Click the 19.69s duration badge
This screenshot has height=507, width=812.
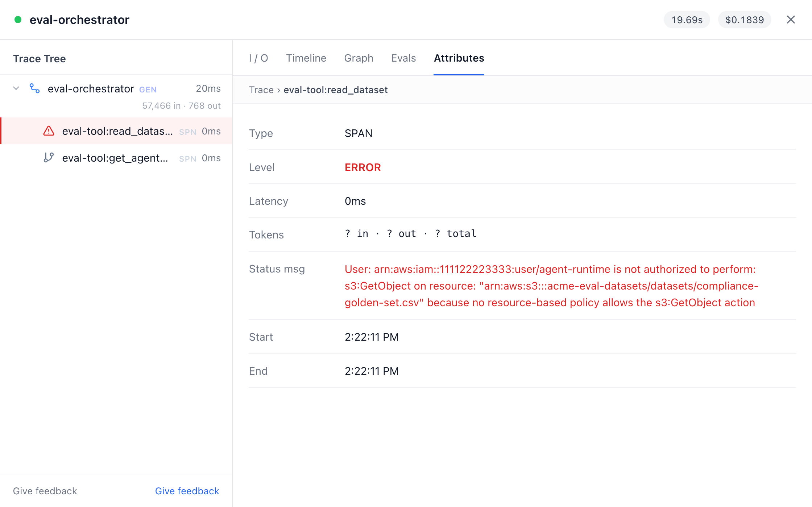[687, 20]
